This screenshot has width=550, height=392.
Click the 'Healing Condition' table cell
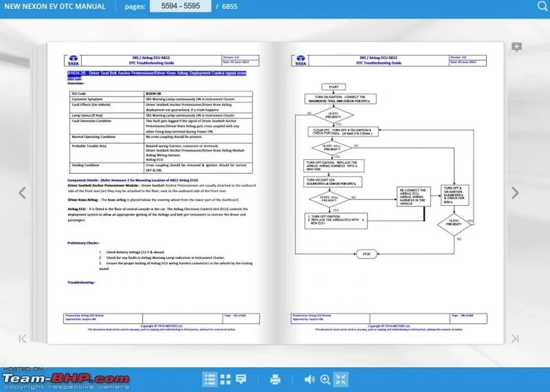pyautogui.click(x=107, y=168)
